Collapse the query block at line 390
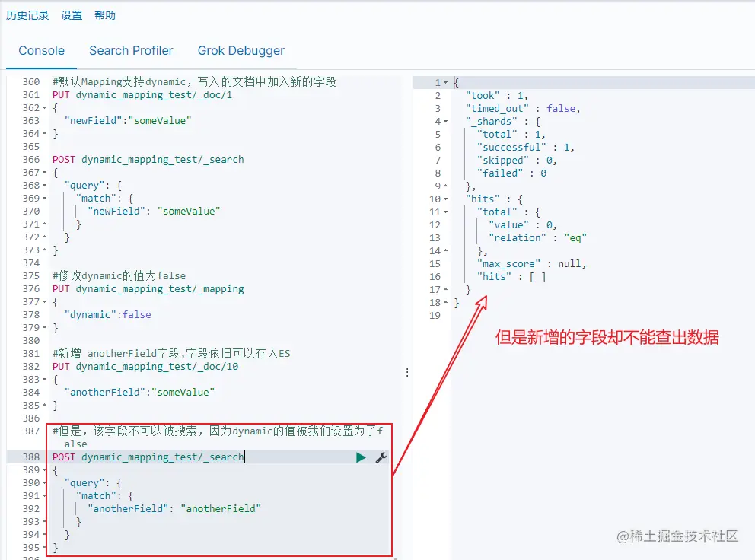Image resolution: width=755 pixels, height=560 pixels. point(44,483)
